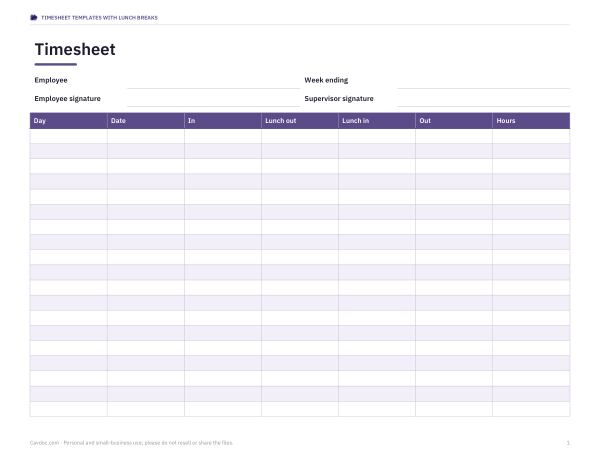Click the page number 1 in footer
This screenshot has height=464, width=600.
pos(568,443)
